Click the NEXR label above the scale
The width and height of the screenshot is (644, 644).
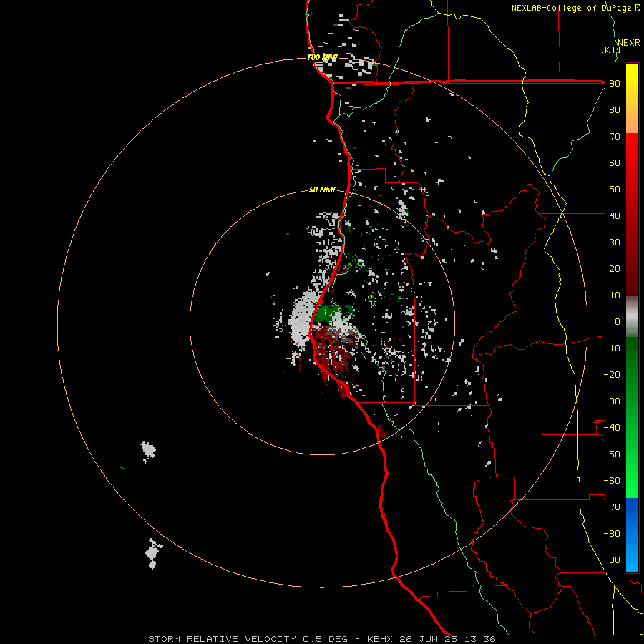[x=629, y=43]
